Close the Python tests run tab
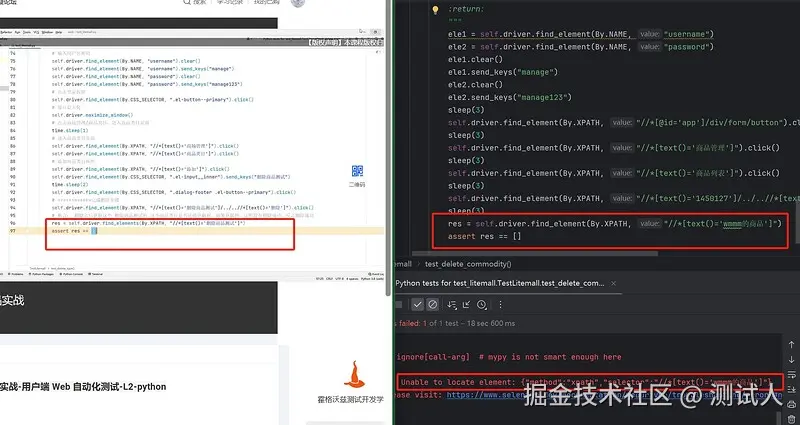The image size is (800, 425). click(613, 283)
